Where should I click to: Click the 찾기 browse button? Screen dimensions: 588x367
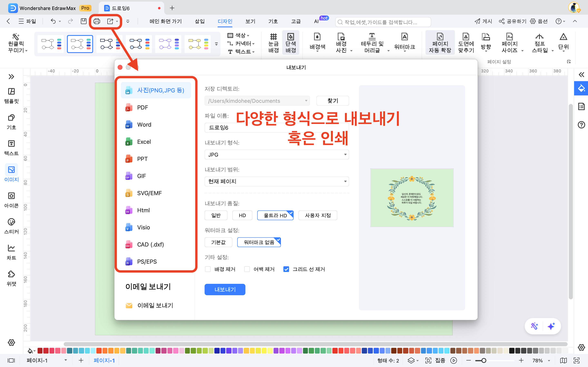[x=332, y=101]
